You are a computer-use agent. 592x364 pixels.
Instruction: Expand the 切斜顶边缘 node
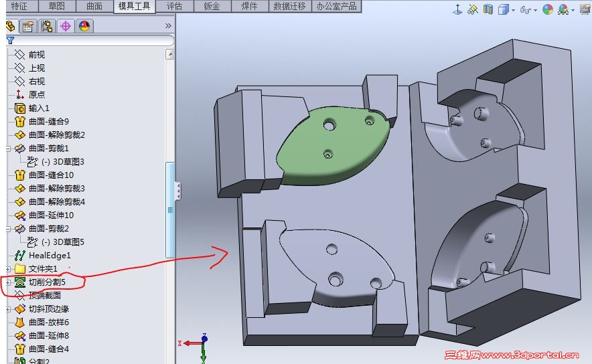click(8, 309)
